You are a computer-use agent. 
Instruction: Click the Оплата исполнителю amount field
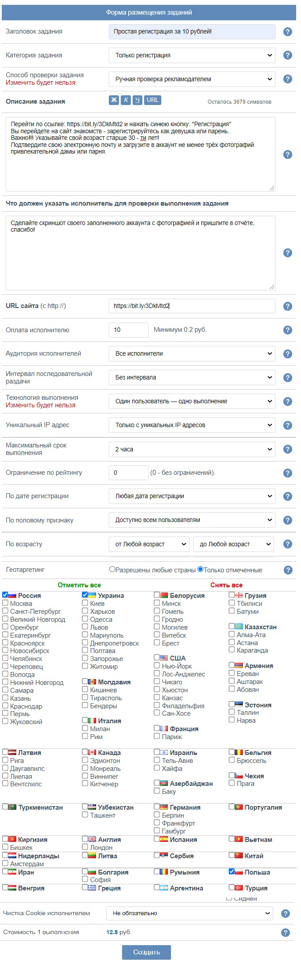click(128, 330)
